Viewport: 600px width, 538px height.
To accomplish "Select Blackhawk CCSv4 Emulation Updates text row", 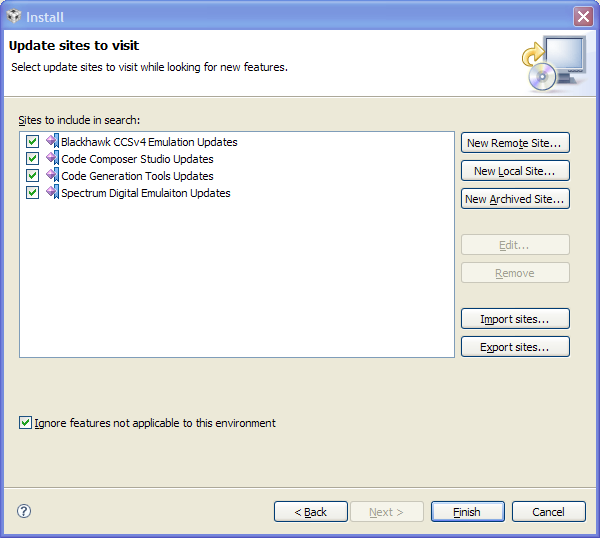I will pyautogui.click(x=149, y=142).
